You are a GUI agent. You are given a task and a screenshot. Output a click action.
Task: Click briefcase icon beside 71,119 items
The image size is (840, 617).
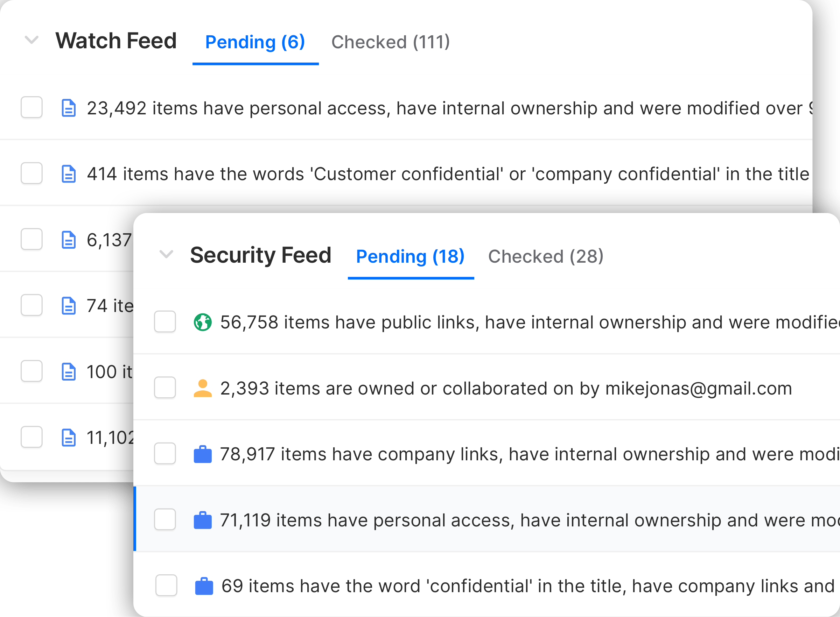tap(203, 520)
